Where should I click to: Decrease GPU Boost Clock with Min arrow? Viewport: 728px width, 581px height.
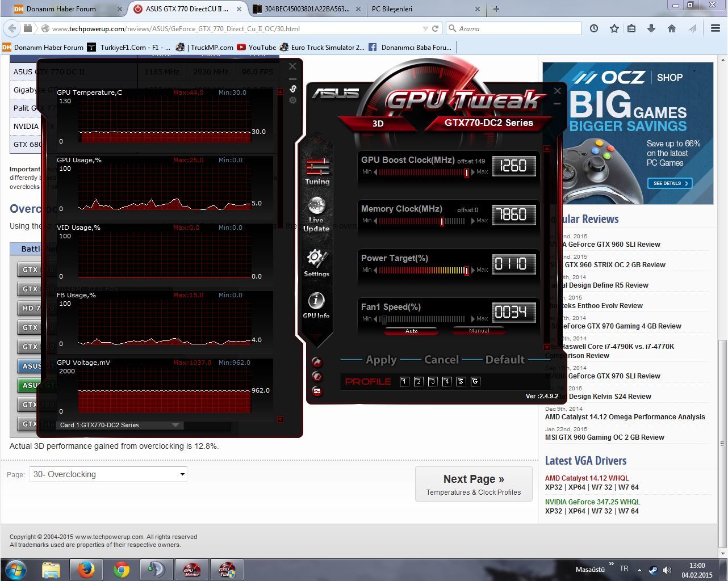(375, 172)
